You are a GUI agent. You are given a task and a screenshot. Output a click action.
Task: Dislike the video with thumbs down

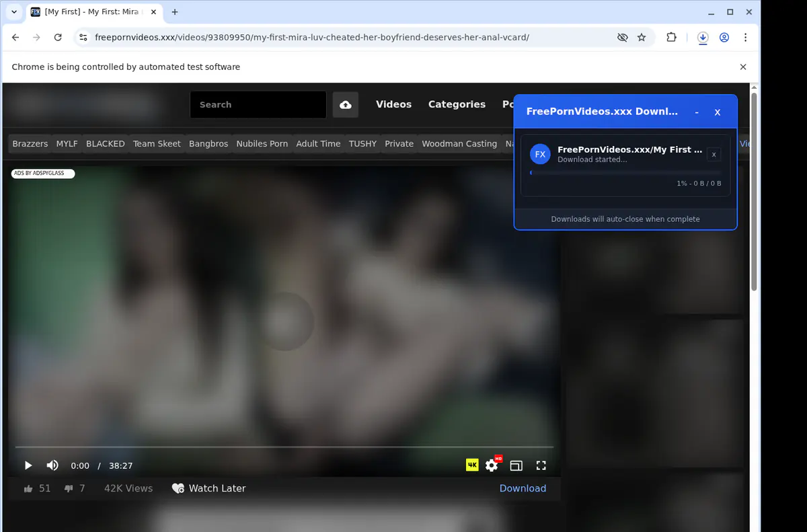(69, 488)
